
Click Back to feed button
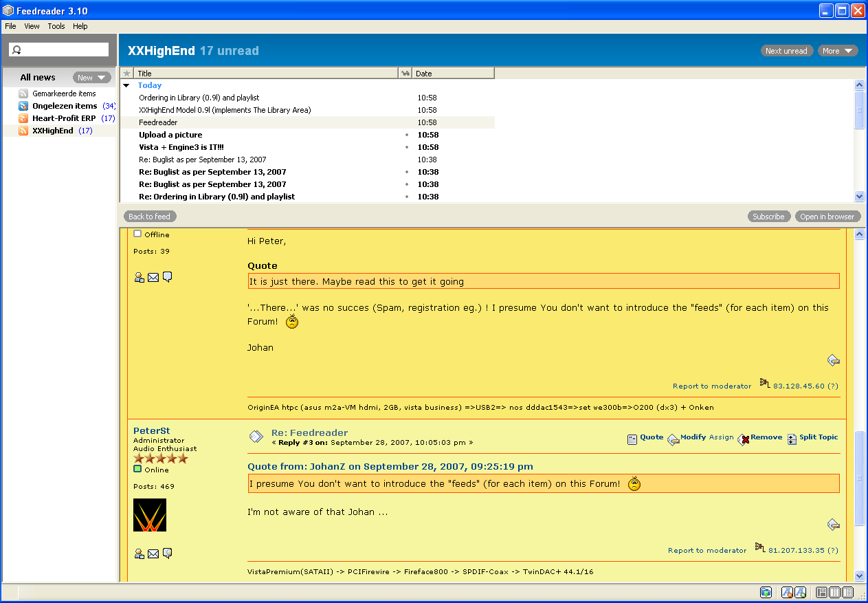[x=150, y=217]
